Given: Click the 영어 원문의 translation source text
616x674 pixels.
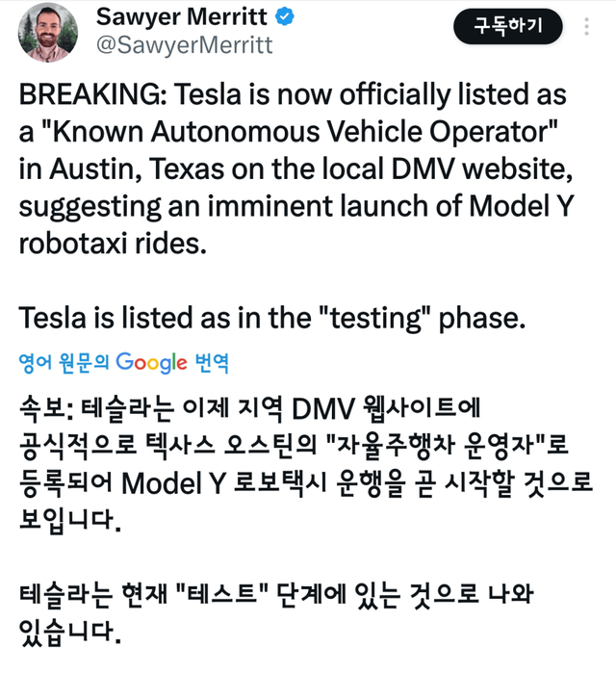Looking at the screenshot, I should tap(64, 363).
